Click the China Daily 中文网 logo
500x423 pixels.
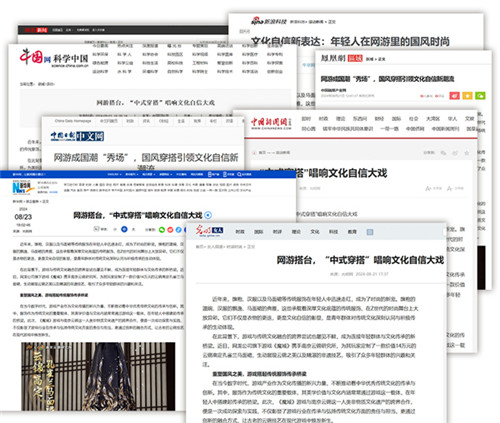[77, 136]
